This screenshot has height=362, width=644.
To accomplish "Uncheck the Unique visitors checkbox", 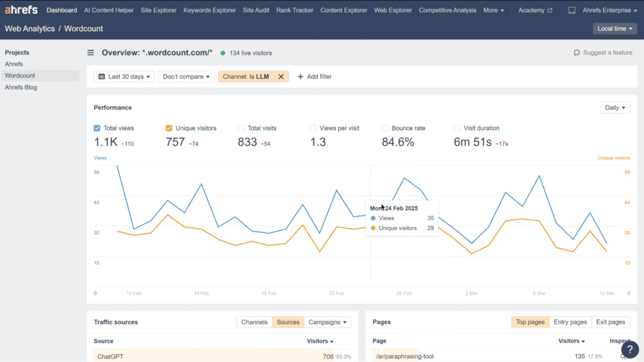I will (x=169, y=128).
